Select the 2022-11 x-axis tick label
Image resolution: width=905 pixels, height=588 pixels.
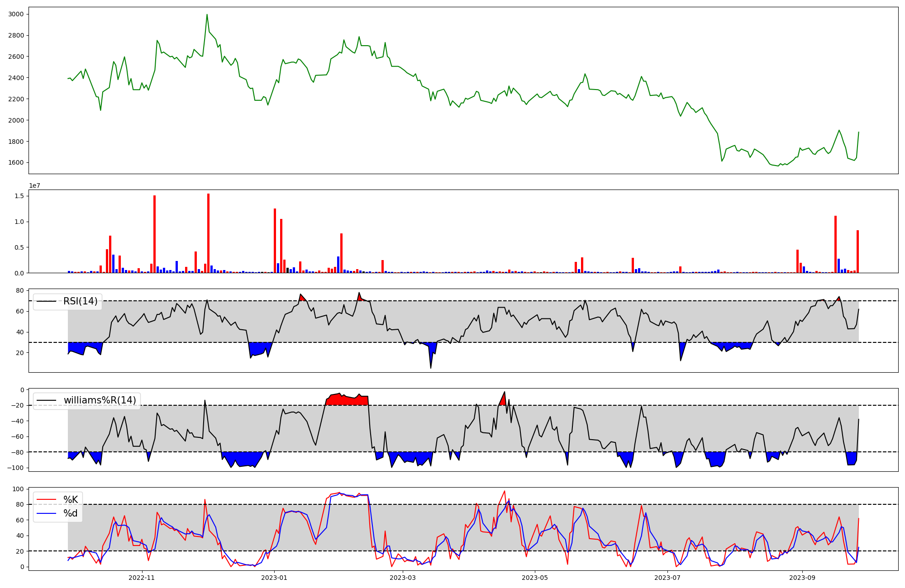click(x=142, y=578)
